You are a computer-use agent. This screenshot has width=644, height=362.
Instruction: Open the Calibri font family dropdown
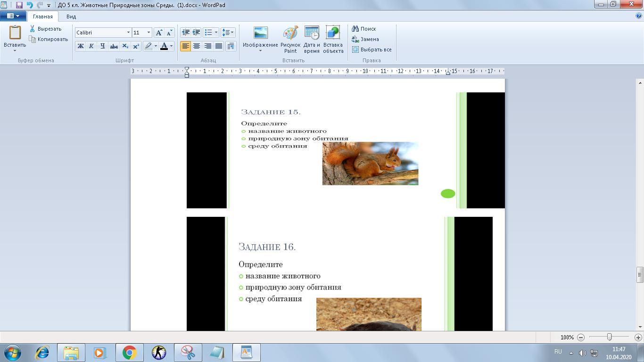tap(128, 33)
